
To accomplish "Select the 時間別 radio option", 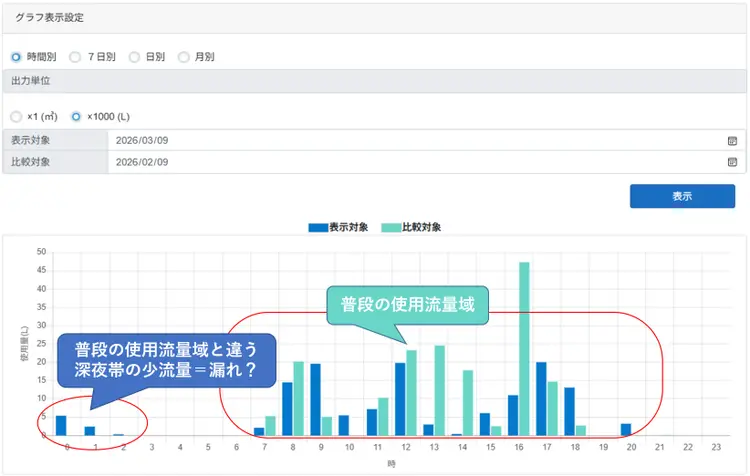I will pyautogui.click(x=16, y=57).
